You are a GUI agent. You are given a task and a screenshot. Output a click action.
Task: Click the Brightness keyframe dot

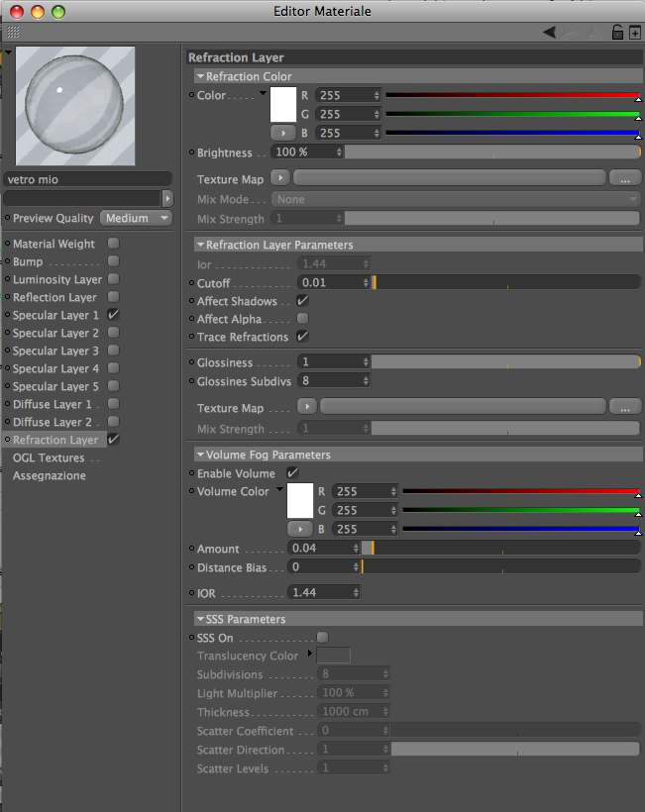click(x=191, y=152)
